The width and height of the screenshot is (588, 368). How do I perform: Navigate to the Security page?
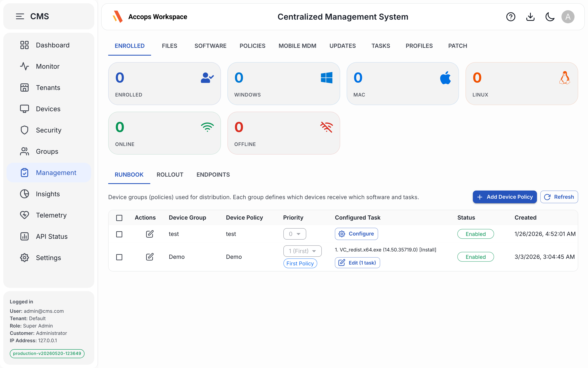click(49, 130)
